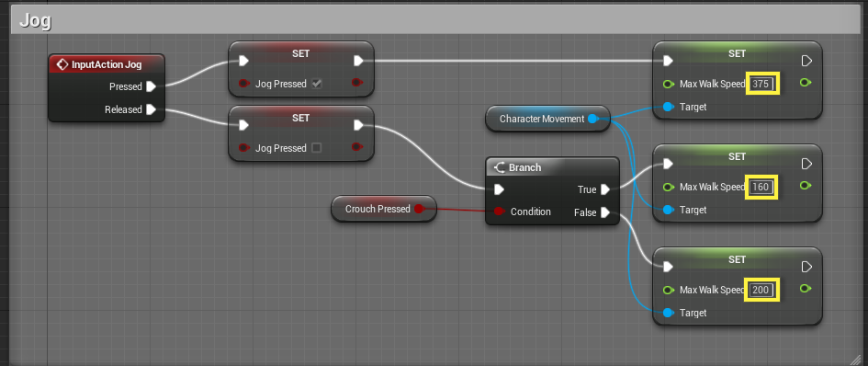
Task: Select the Jog comment box title bar
Action: click(x=434, y=21)
